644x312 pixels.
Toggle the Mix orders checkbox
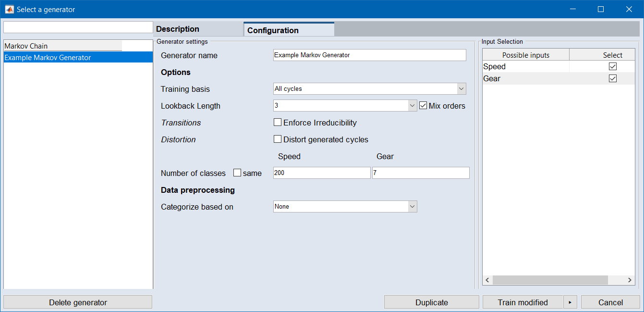(x=423, y=106)
